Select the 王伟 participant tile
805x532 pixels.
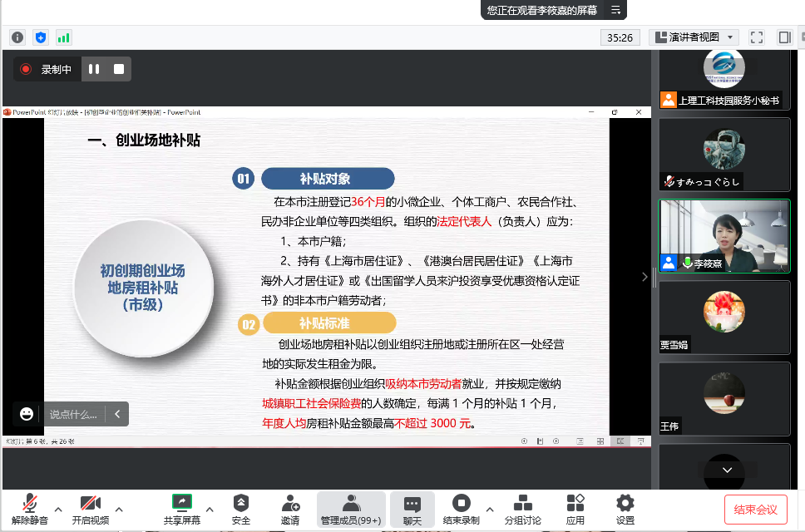pos(724,399)
